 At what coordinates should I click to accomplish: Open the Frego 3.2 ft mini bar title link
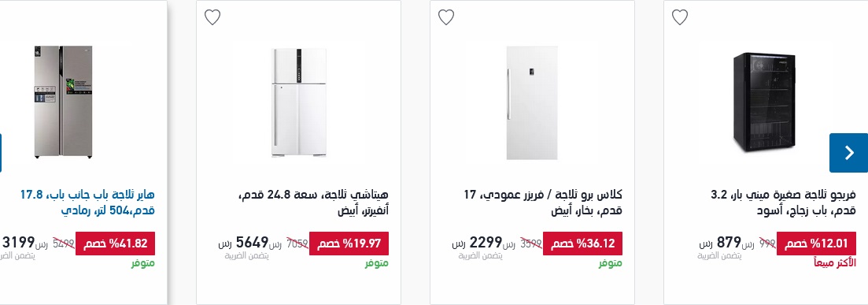coord(783,203)
